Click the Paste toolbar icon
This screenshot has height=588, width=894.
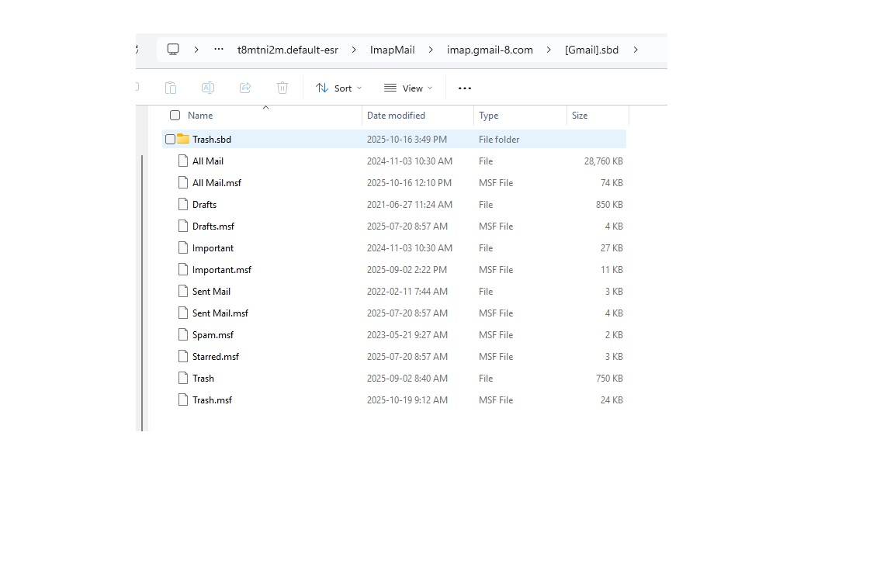click(x=171, y=88)
